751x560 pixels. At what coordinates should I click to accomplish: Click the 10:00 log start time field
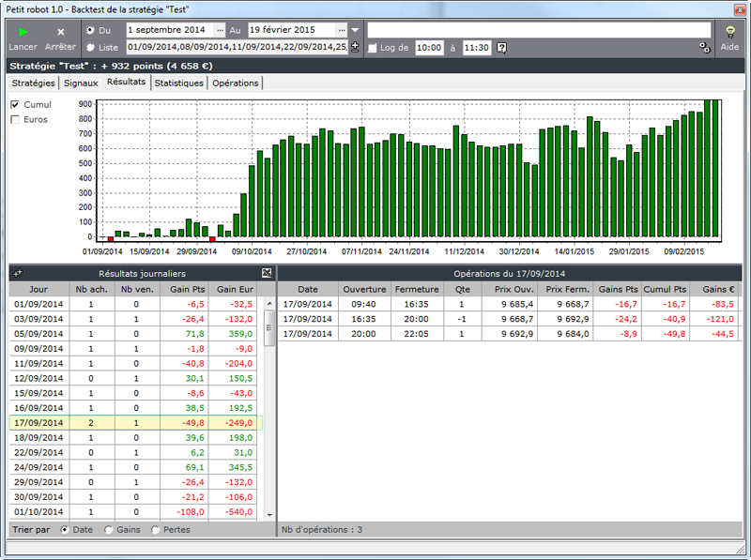429,48
